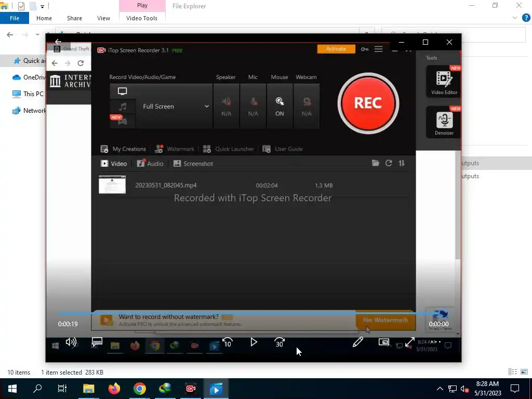Select This PC in navigation pane

point(29,94)
